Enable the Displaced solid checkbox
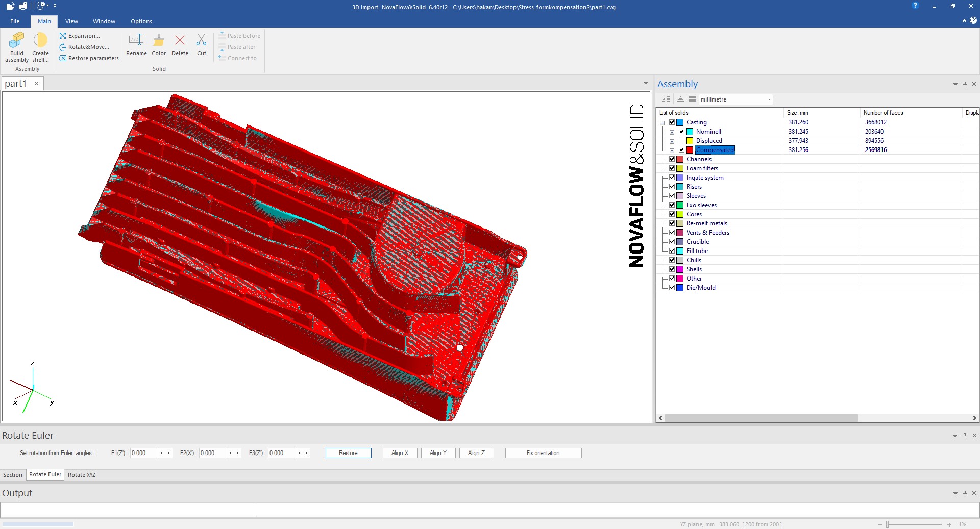The image size is (980, 529). click(681, 141)
